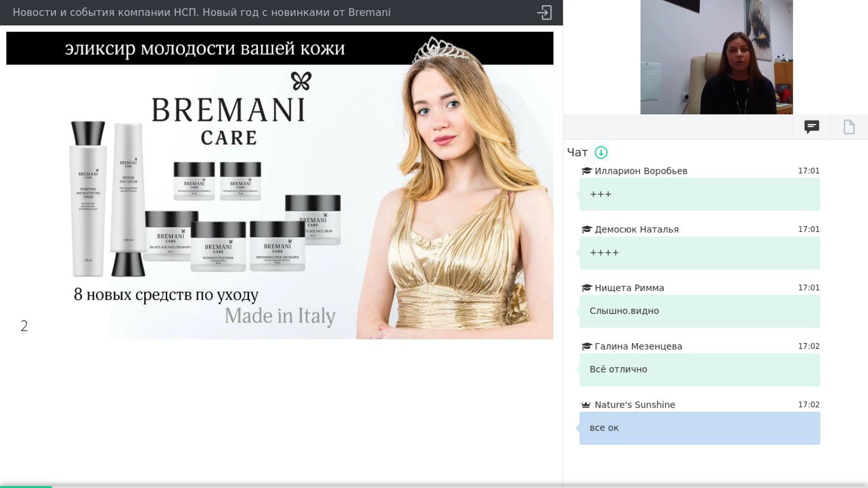Click the "Всё отлично" chat message
The image size is (868, 488).
[x=699, y=370]
